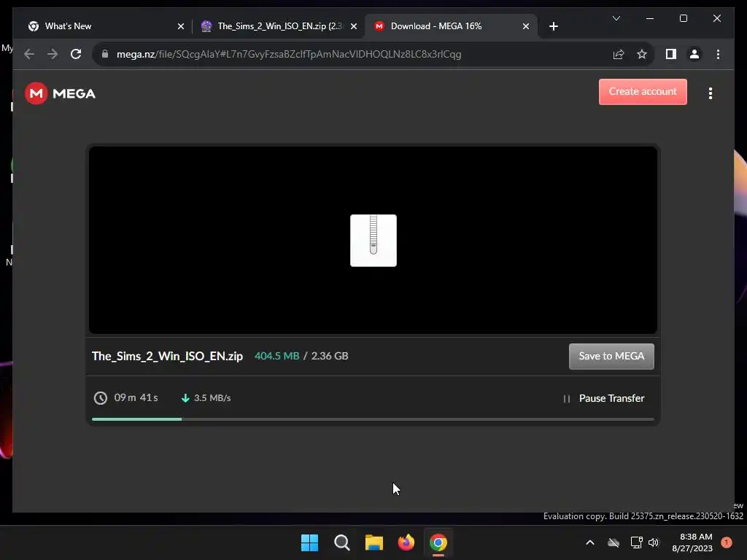747x560 pixels.
Task: Go forward in browser history
Action: coord(53,54)
